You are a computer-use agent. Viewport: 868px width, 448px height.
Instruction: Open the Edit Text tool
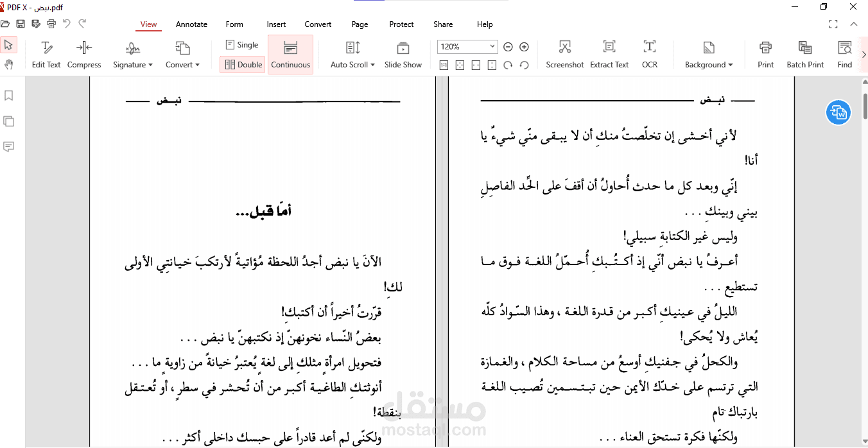46,55
